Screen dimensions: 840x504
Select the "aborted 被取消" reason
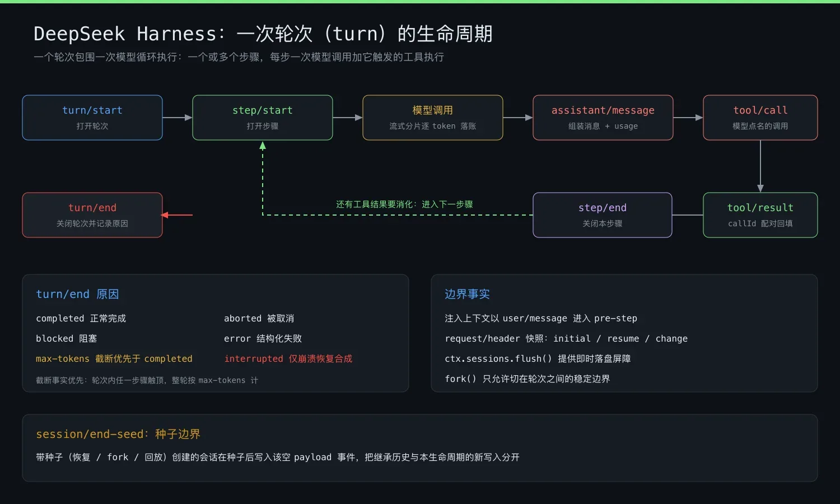tap(259, 318)
